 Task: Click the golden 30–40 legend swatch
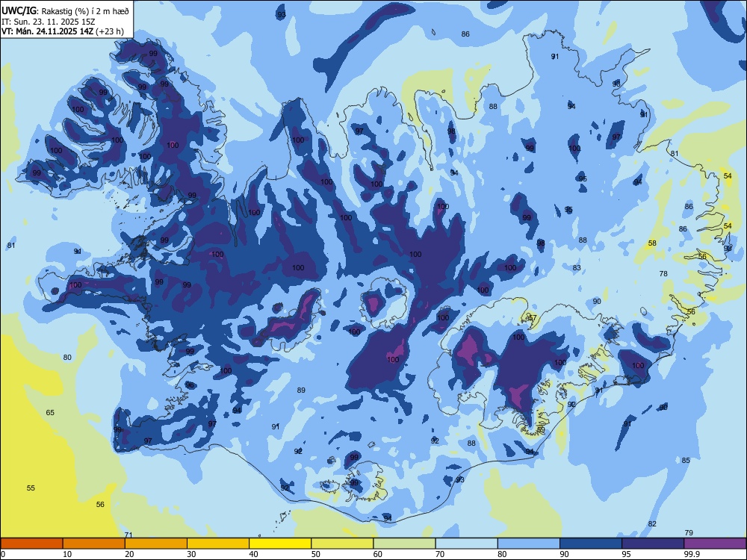(218, 544)
